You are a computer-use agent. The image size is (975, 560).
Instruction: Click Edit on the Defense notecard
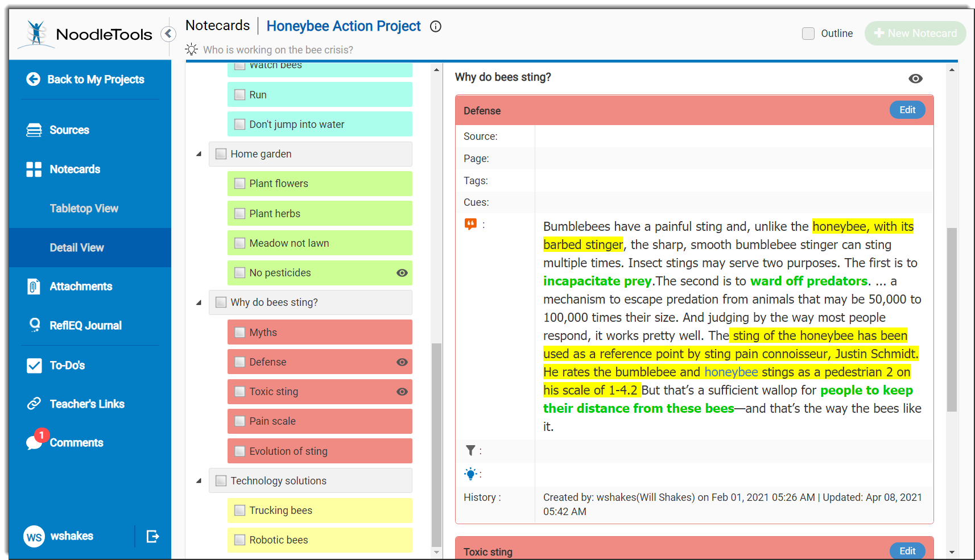pyautogui.click(x=907, y=110)
